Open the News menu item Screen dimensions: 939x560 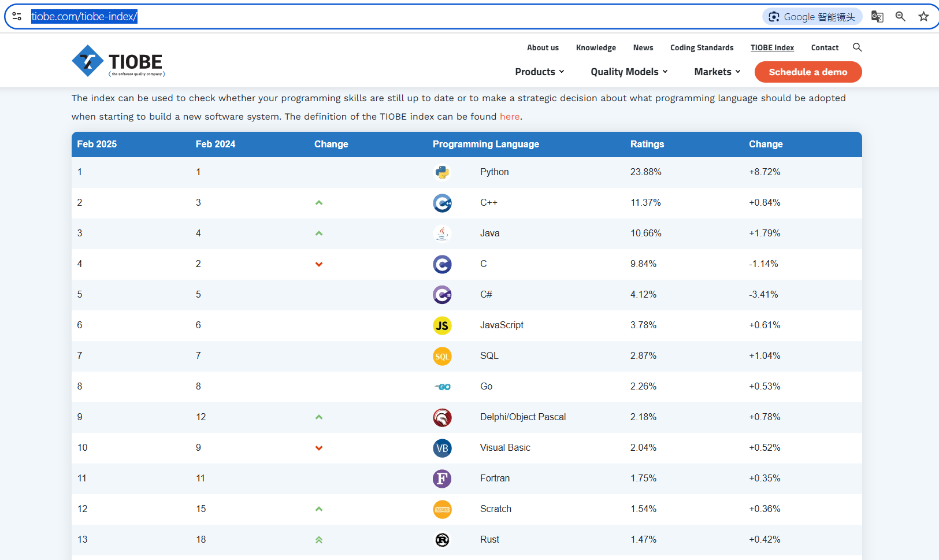click(x=643, y=47)
